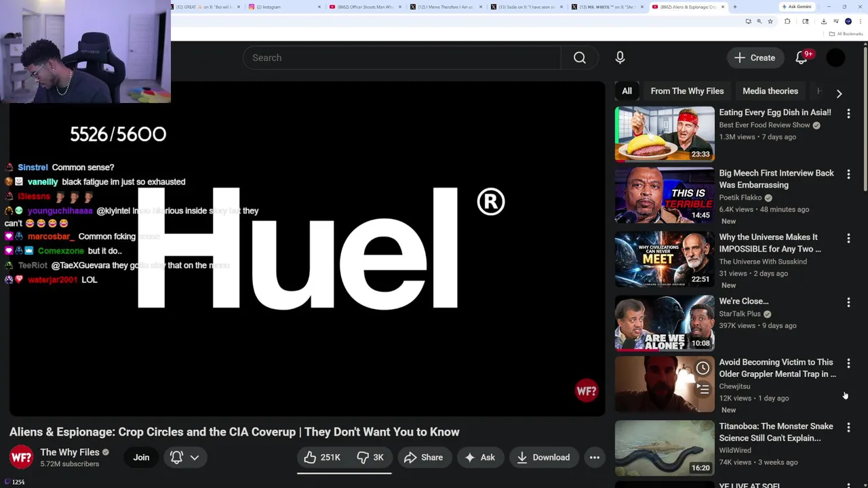
Task: Dislike the video with thumbs down
Action: pyautogui.click(x=370, y=457)
